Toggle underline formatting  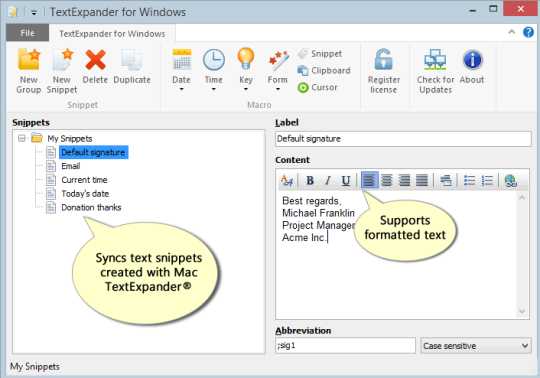tap(345, 180)
